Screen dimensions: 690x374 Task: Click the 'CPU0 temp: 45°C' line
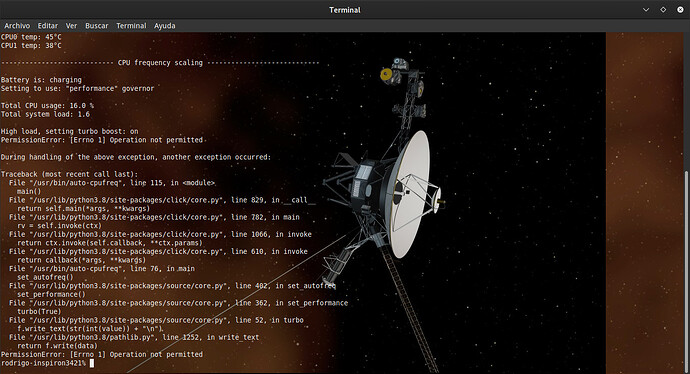click(31, 37)
